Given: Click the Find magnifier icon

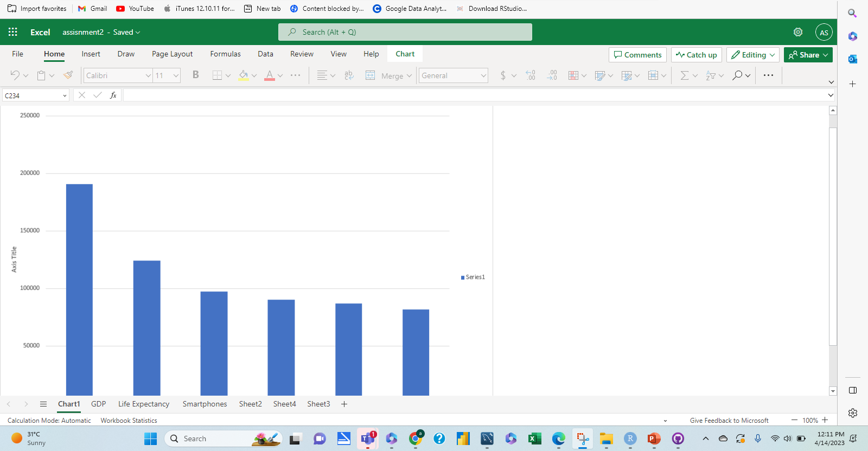Looking at the screenshot, I should [737, 75].
